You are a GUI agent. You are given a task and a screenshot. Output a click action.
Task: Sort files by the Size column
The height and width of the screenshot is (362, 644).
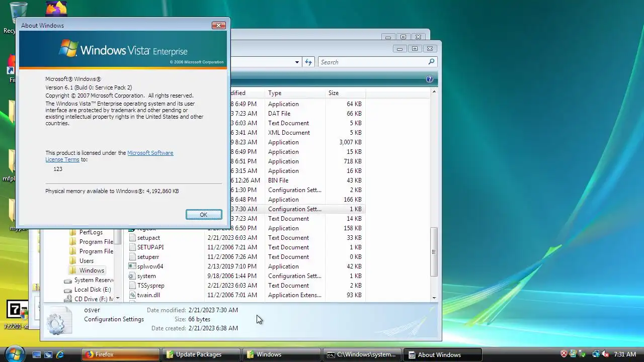[345, 93]
